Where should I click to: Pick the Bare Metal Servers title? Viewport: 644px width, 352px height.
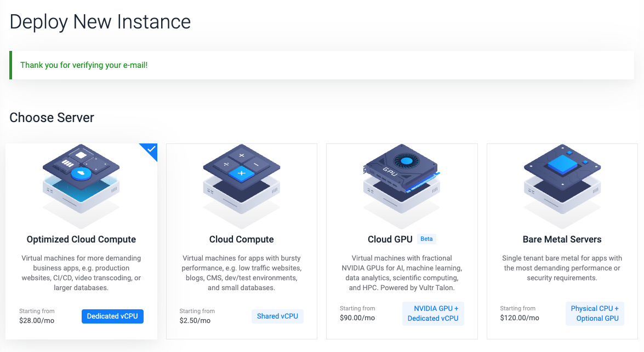pyautogui.click(x=562, y=239)
